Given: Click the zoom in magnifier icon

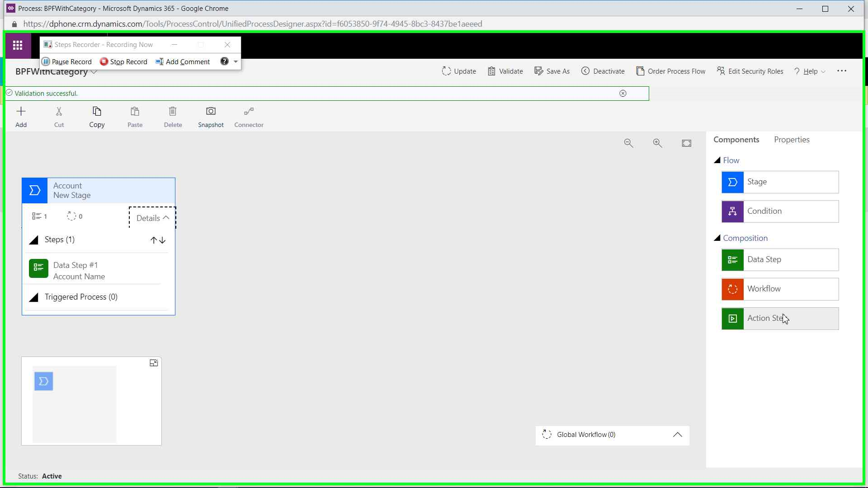Looking at the screenshot, I should [657, 143].
